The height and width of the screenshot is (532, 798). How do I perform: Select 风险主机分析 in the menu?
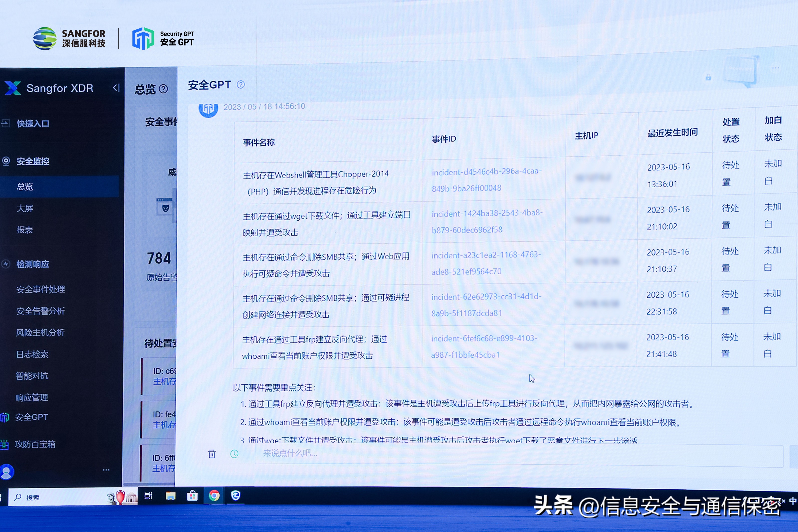[40, 333]
